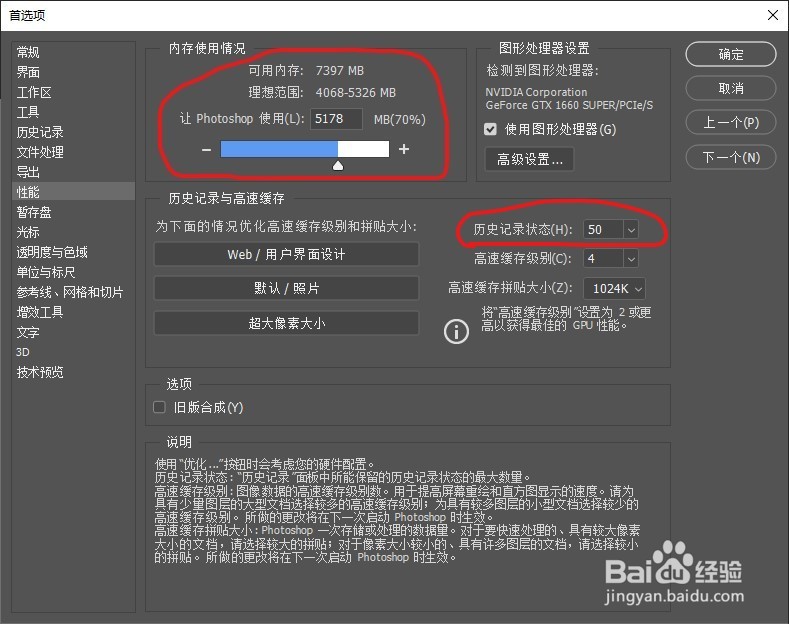Click the Photoshop memory input field 5178
Screen dimensions: 789x624
pyautogui.click(x=336, y=119)
